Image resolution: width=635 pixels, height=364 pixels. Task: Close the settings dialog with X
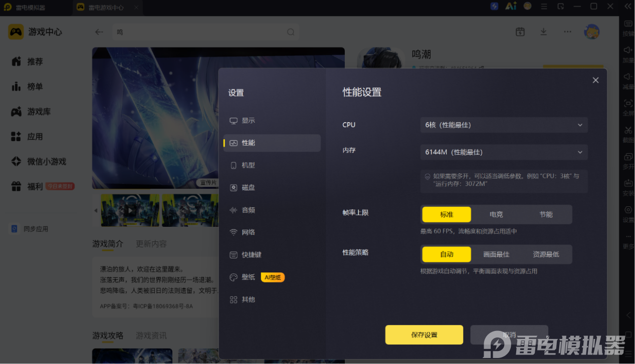[x=595, y=80]
